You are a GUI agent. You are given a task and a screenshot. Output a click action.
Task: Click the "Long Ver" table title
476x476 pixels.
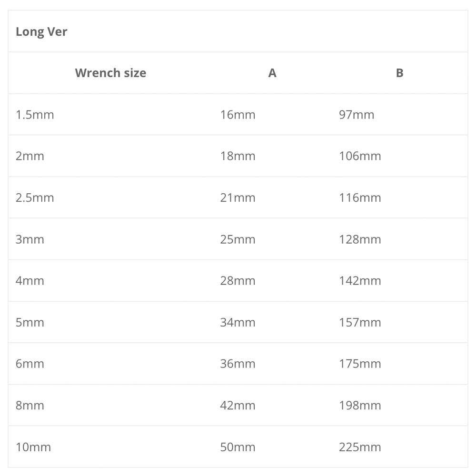click(41, 32)
